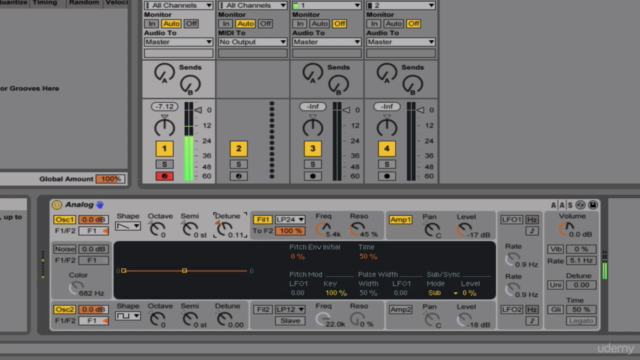Click Fil2 Slave button
Viewport: 640px width, 360px height.
[290, 321]
